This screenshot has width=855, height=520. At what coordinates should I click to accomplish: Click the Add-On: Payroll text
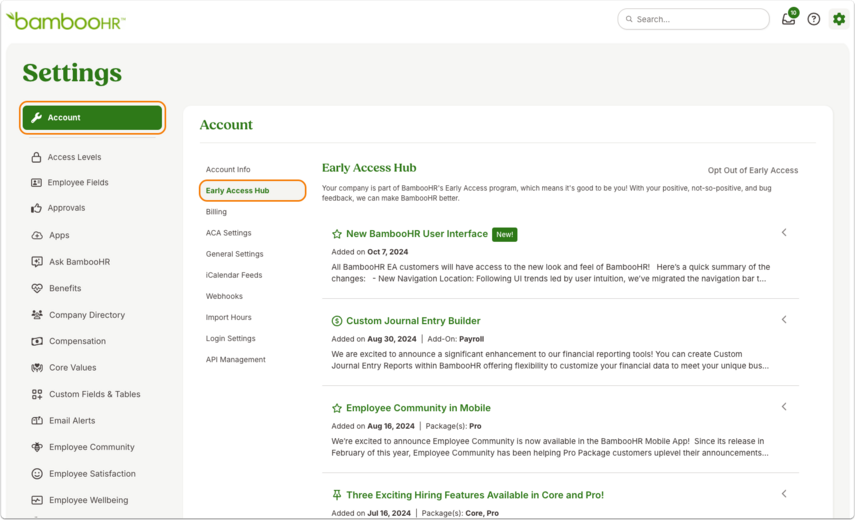click(455, 339)
